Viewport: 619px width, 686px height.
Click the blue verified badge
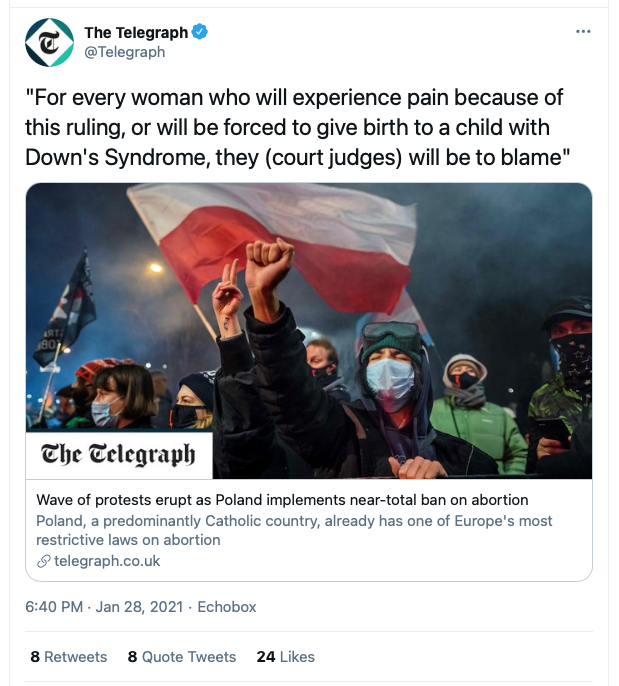[x=200, y=32]
